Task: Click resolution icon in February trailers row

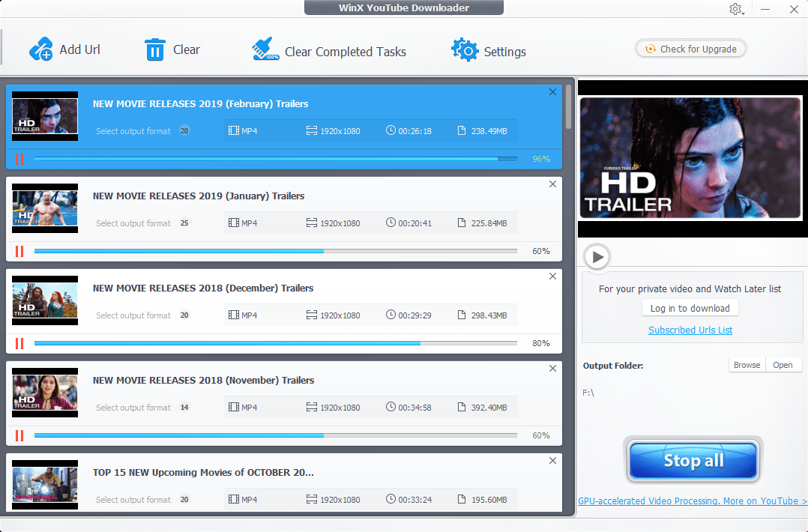Action: 312,131
